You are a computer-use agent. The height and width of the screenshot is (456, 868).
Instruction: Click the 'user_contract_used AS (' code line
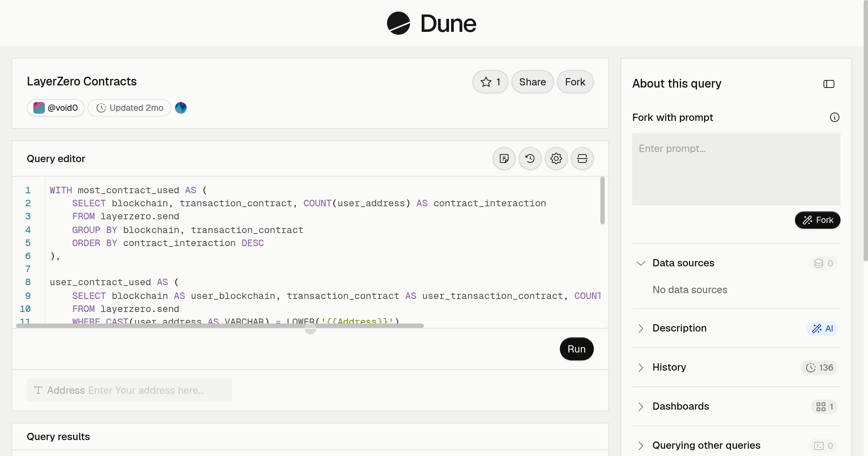114,282
